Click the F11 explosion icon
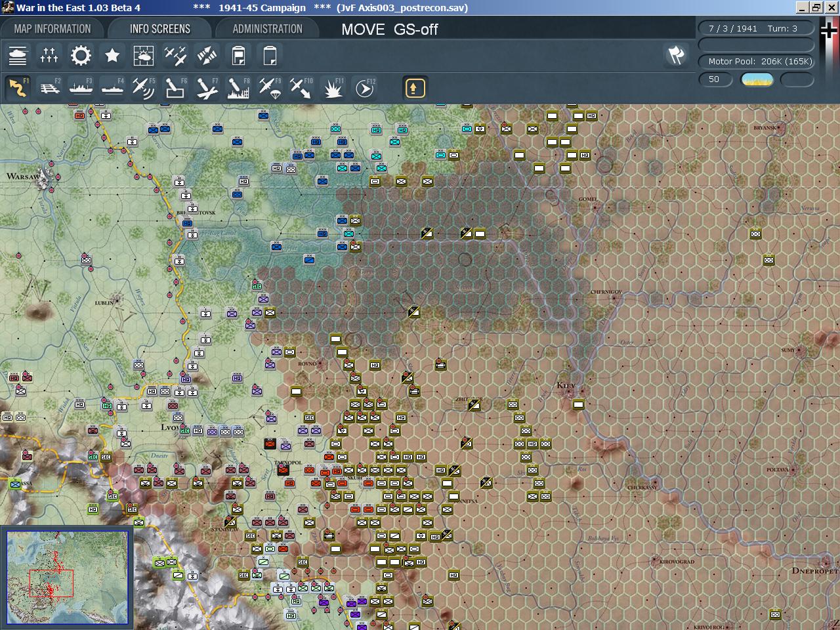Screen dimensions: 840x630 pyautogui.click(x=333, y=88)
